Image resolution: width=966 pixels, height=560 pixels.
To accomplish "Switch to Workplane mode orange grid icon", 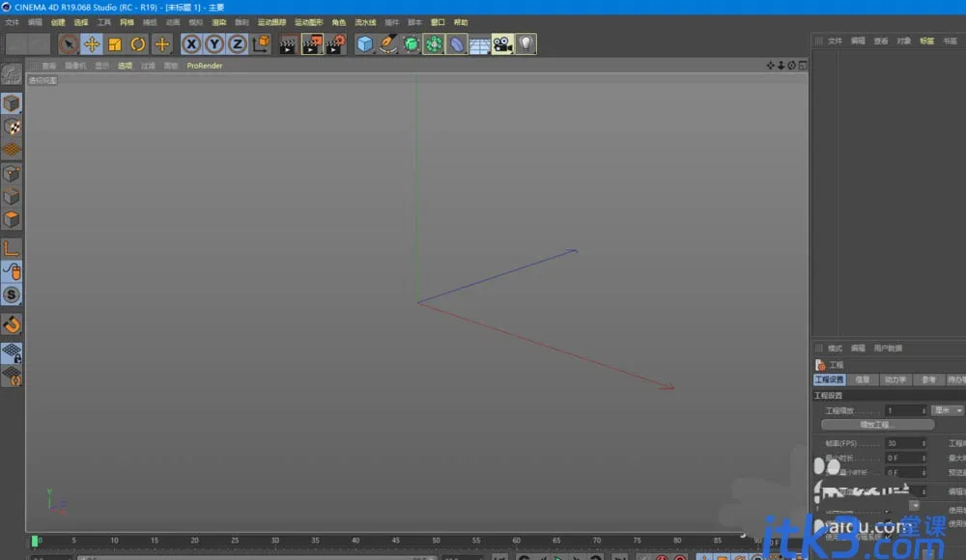I will coord(11,150).
